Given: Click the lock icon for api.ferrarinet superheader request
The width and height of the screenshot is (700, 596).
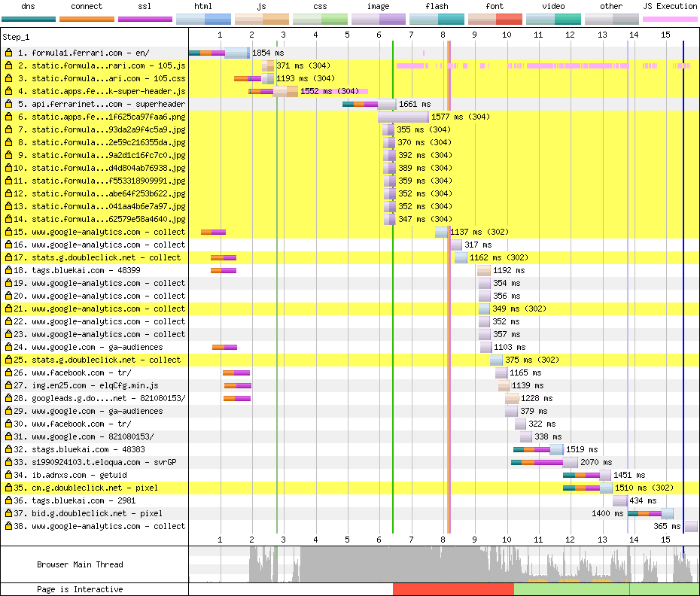Looking at the screenshot, I should 8,104.
